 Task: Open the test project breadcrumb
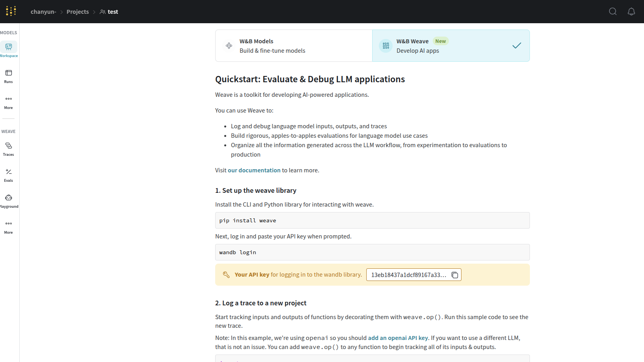click(x=113, y=12)
